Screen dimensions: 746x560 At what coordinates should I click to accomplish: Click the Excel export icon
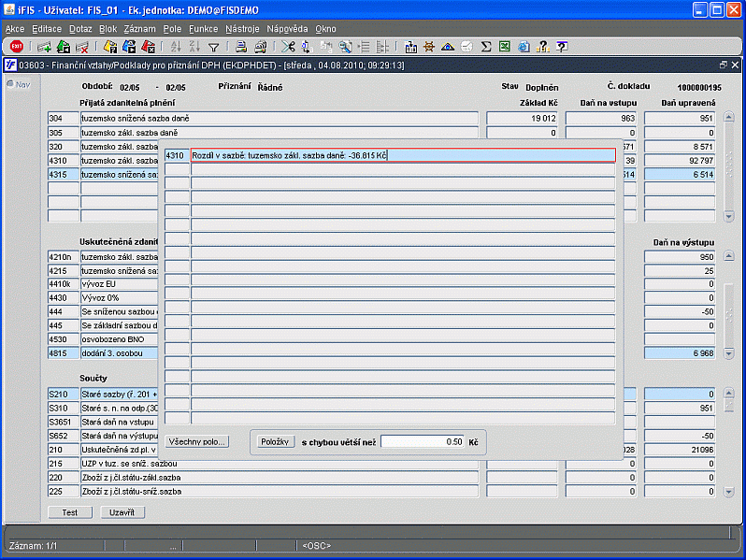[505, 47]
